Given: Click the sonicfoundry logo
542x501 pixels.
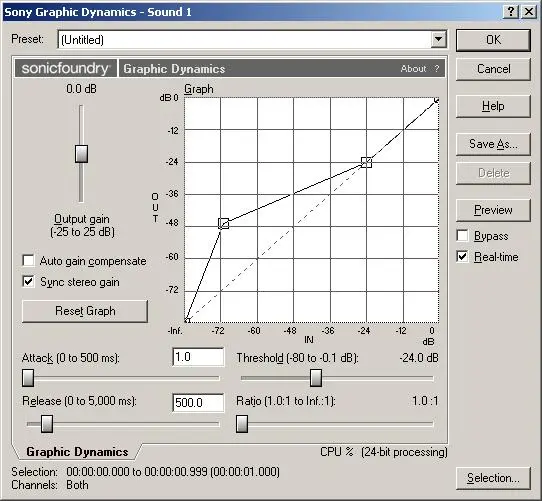Looking at the screenshot, I should tap(65, 68).
